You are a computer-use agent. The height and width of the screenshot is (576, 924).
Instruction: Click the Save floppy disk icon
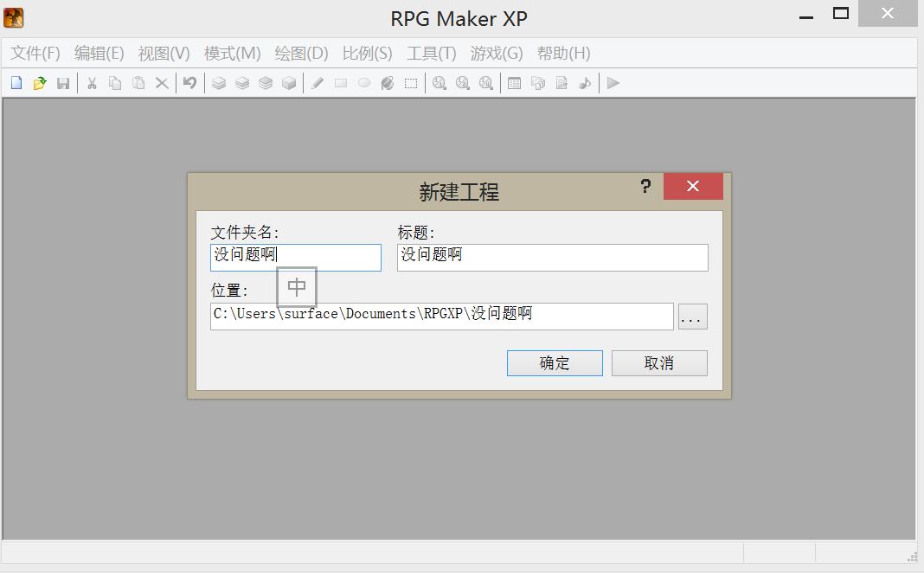(x=63, y=83)
